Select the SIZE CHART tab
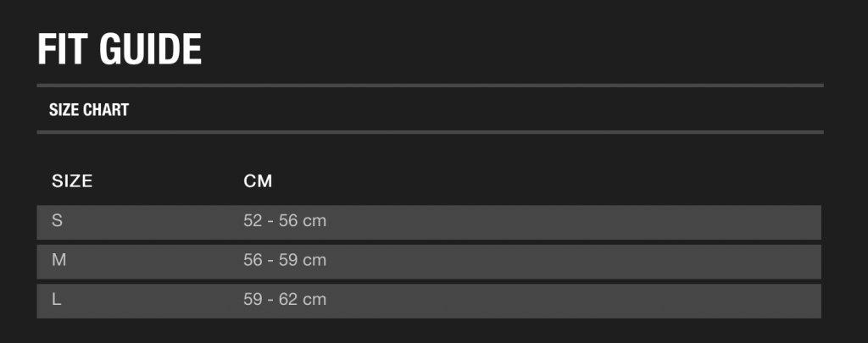The image size is (868, 343). pyautogui.click(x=89, y=109)
